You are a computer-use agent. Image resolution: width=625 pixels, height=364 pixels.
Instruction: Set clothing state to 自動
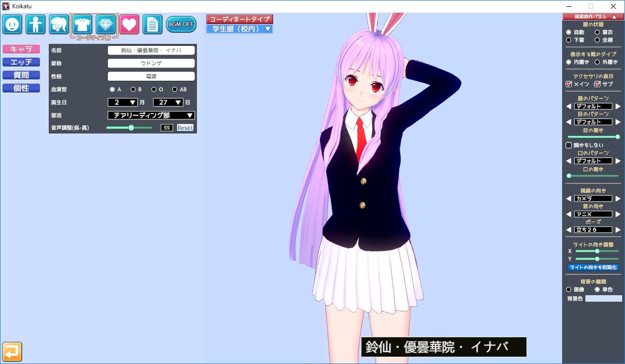(569, 32)
